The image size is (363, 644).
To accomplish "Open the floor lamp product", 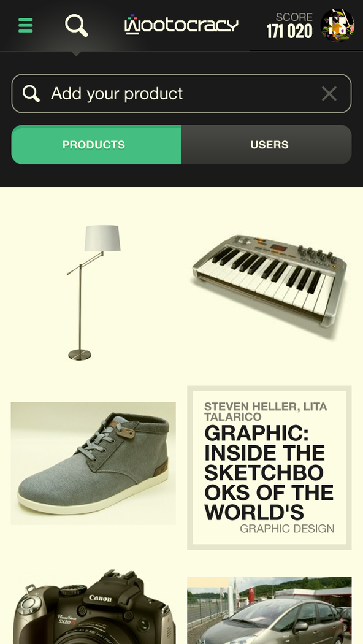I will pyautogui.click(x=94, y=293).
